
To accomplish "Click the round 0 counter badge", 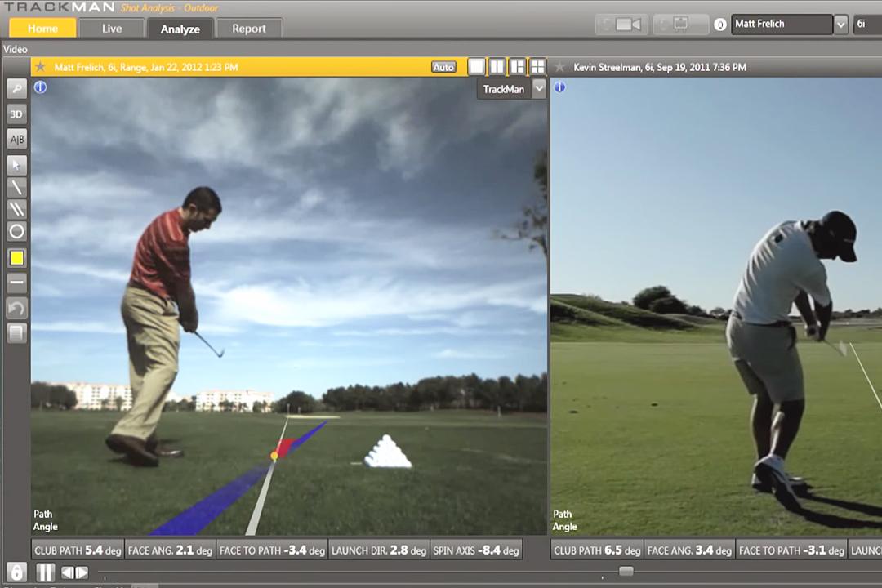I will (x=720, y=24).
